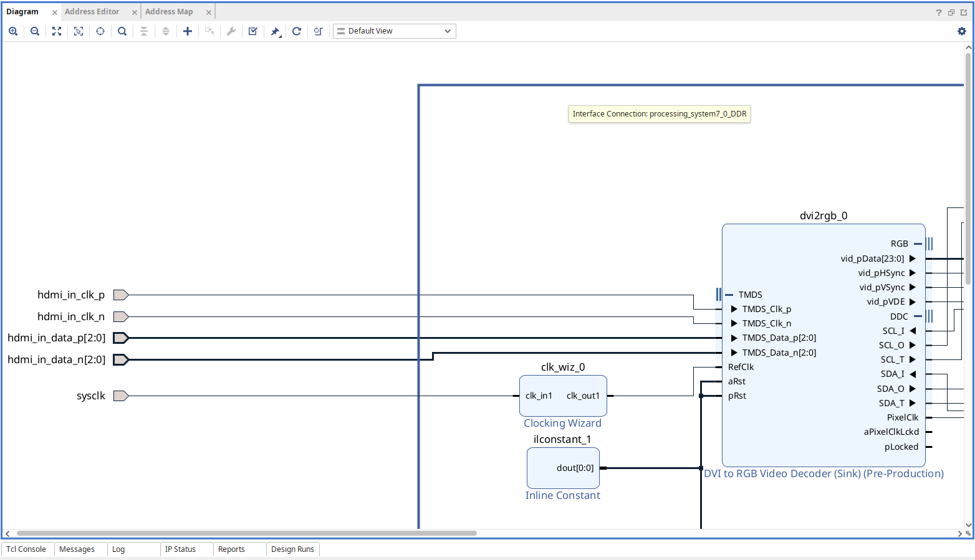Expand the DDC interface on dvi2rgb_0
The image size is (975, 560).
(918, 316)
